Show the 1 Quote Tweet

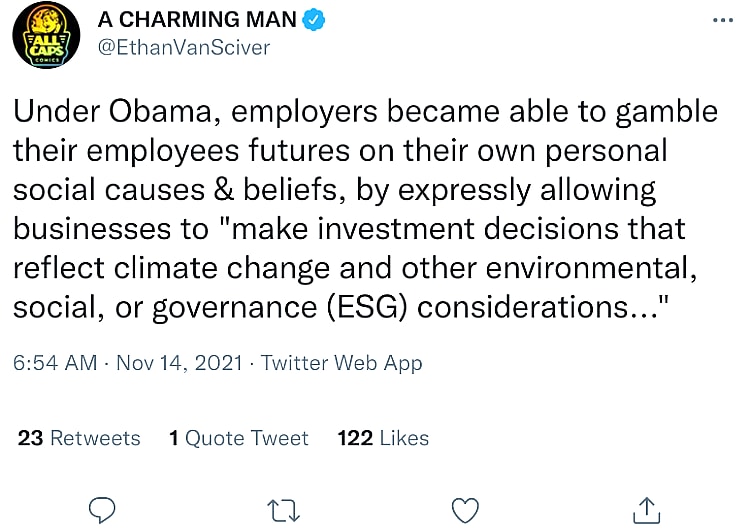(238, 438)
